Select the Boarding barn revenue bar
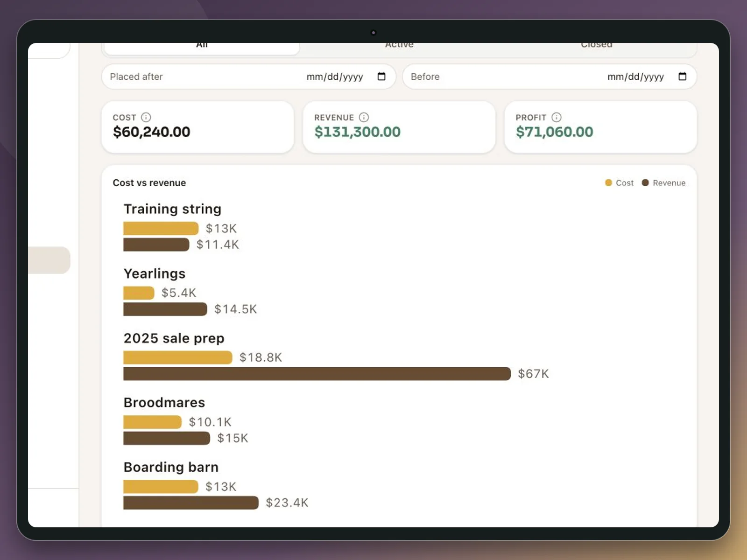 [191, 503]
